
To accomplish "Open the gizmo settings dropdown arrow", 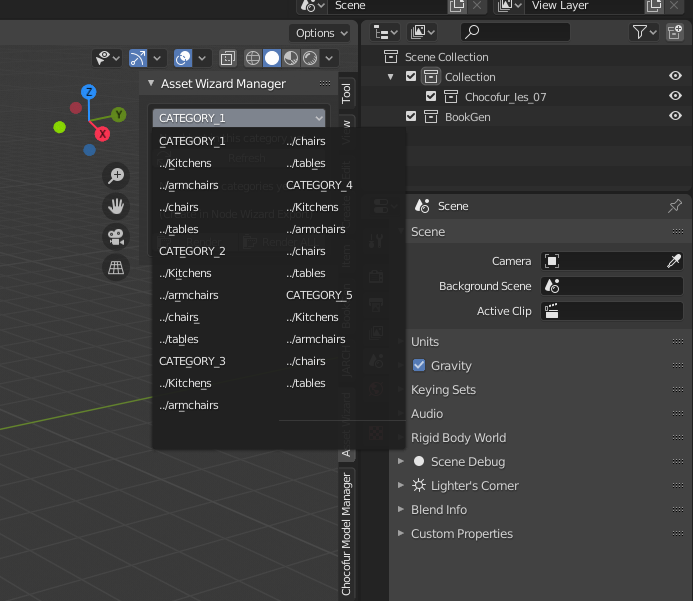I will tap(157, 58).
